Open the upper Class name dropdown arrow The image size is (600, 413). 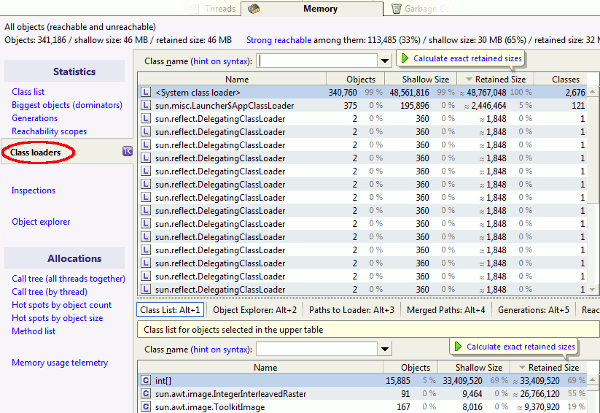click(385, 61)
